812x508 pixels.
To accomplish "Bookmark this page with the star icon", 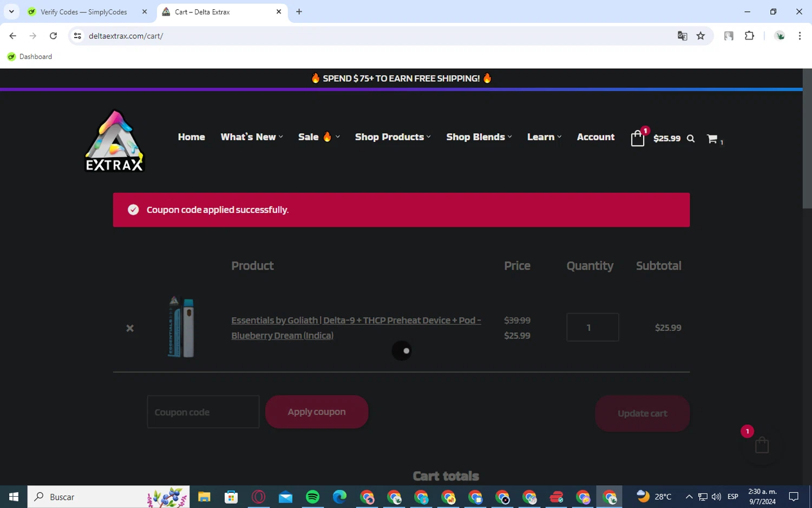I will coord(701,36).
